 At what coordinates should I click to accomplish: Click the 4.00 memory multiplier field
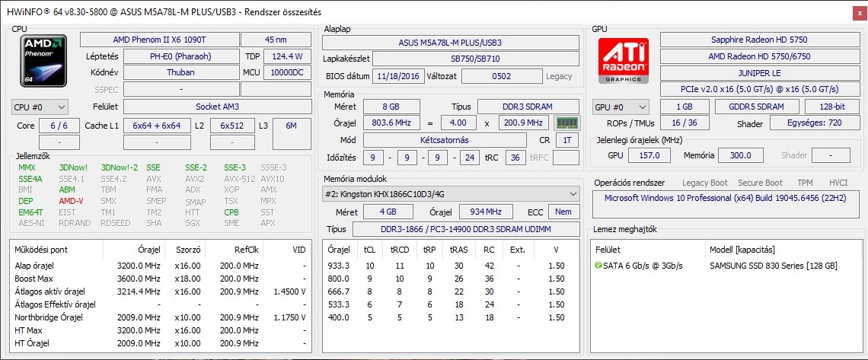pos(458,123)
